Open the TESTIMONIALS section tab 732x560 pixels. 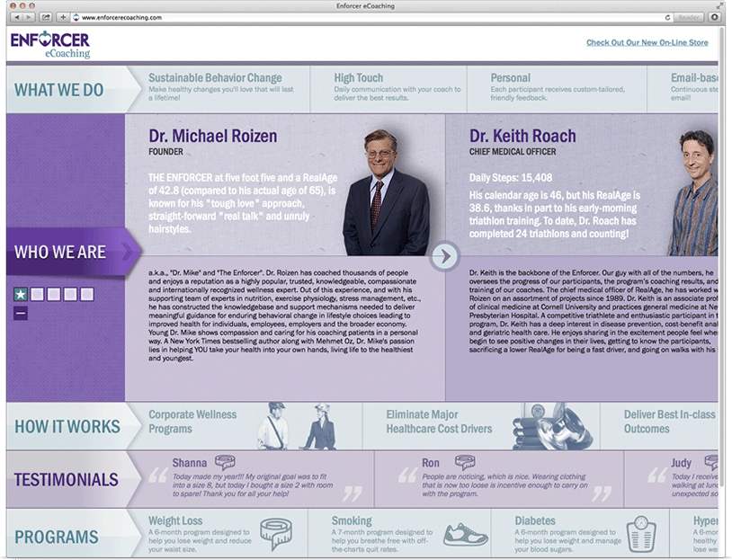[x=66, y=480]
